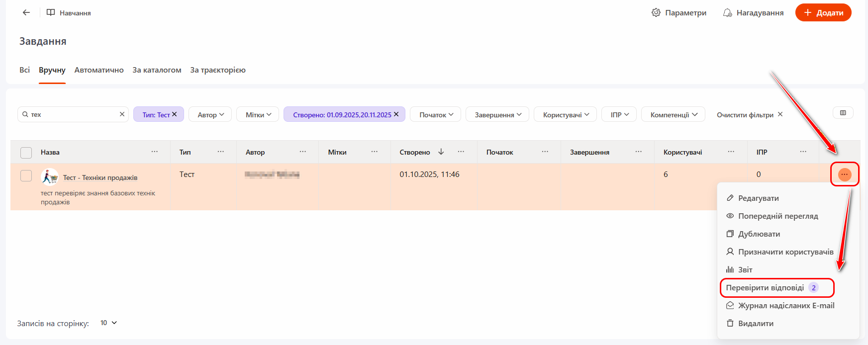Remove the Тип: Тест filter chip

point(175,114)
